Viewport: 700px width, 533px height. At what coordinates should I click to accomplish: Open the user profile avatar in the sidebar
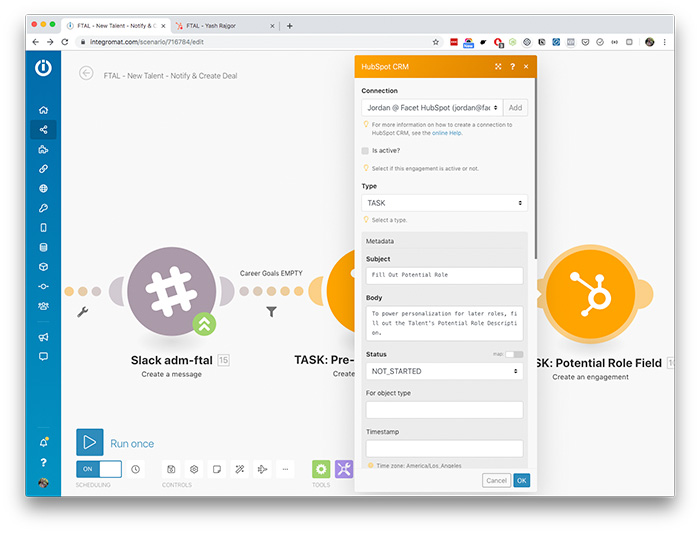[x=43, y=483]
